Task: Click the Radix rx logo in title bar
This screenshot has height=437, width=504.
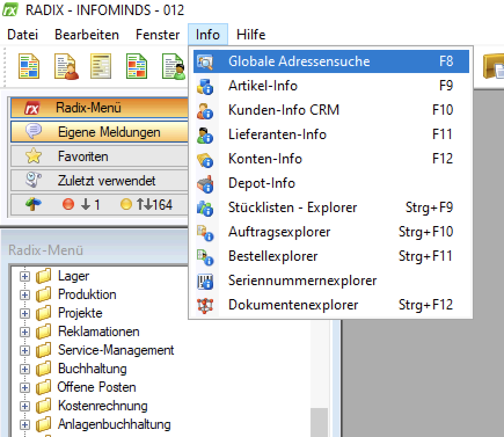Action: click(x=10, y=10)
